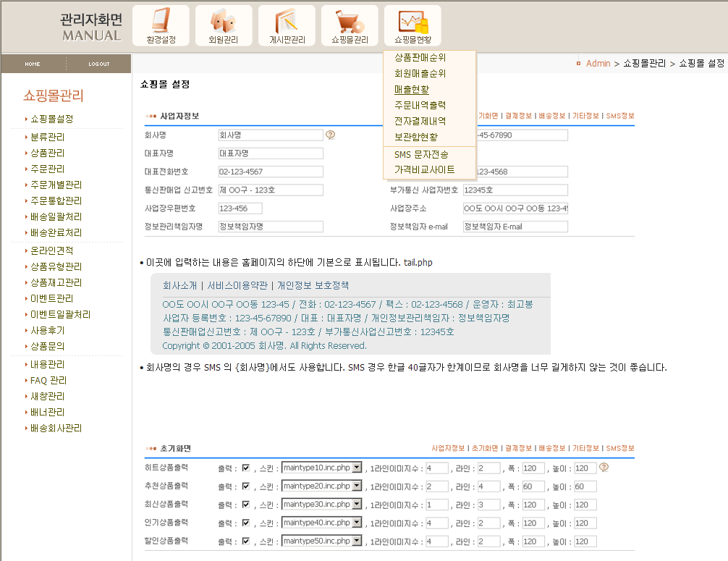Click the 대표자명 input field
This screenshot has width=728, height=561.
[270, 153]
